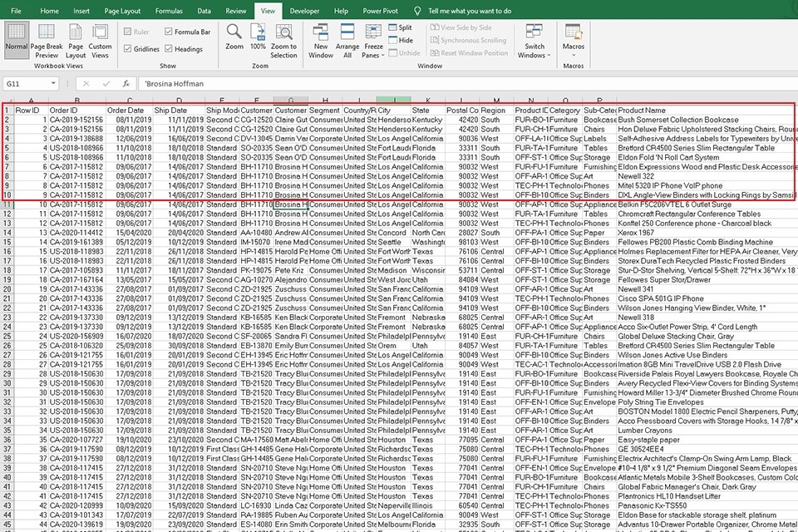798x532 pixels.
Task: Disable the Headings checkbox
Action: point(169,49)
